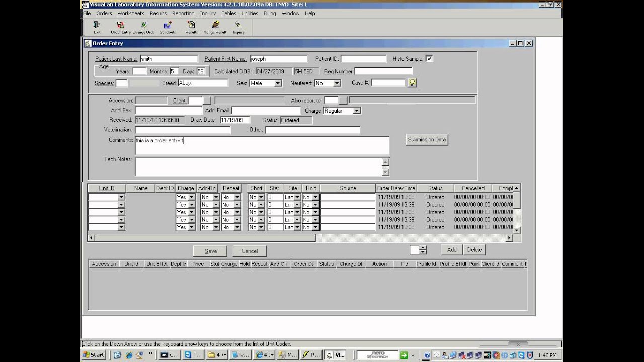The image size is (644, 362).
Task: Click the Client lookup button
Action: point(207,101)
